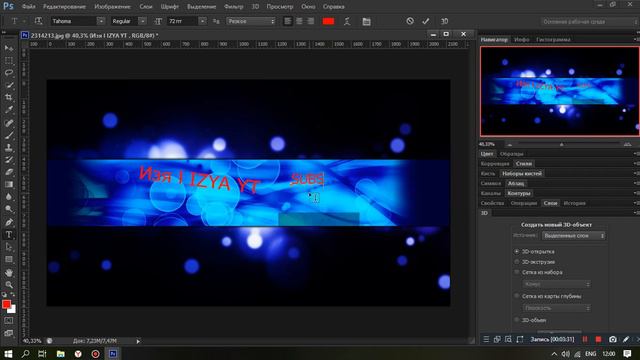Select the Eraser tool
The image size is (640, 360).
tap(9, 172)
